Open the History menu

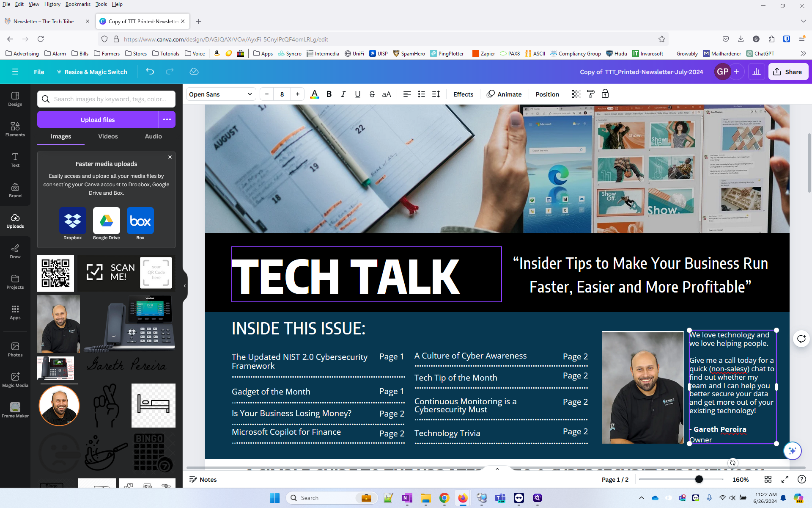pyautogui.click(x=52, y=4)
